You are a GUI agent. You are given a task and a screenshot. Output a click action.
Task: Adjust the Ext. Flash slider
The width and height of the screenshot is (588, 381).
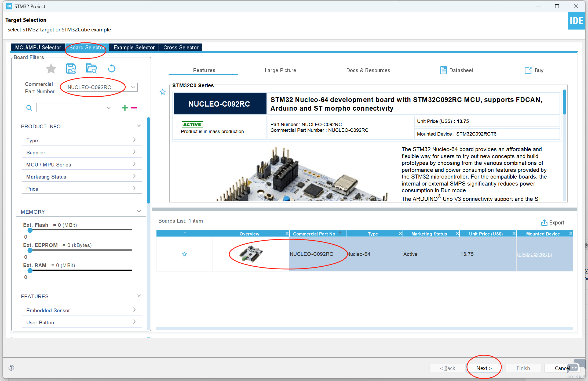coord(30,230)
